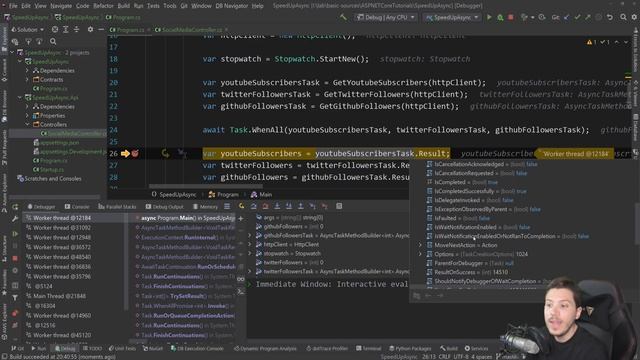Image resolution: width=640 pixels, height=360 pixels.
Task: Open the Terminal tool window button
Action: click(369, 349)
